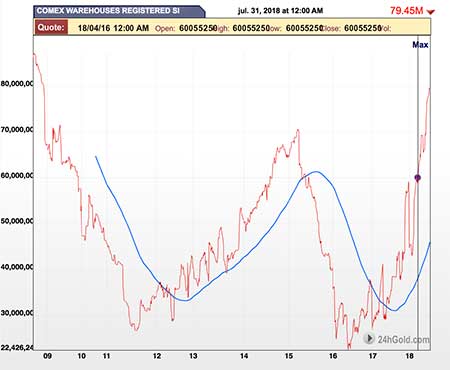The height and width of the screenshot is (370, 450).
Task: Click the x-axis year label 18
Action: (x=410, y=356)
